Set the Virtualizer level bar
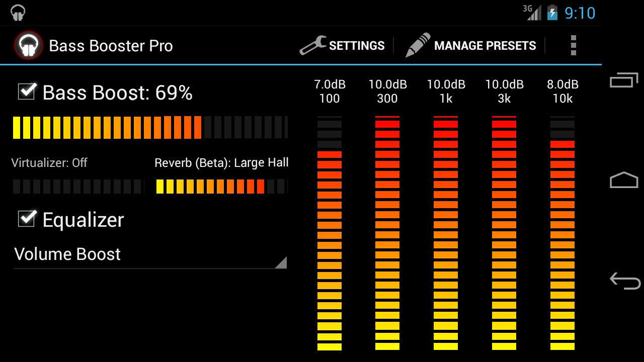This screenshot has width=644, height=362. (x=78, y=187)
